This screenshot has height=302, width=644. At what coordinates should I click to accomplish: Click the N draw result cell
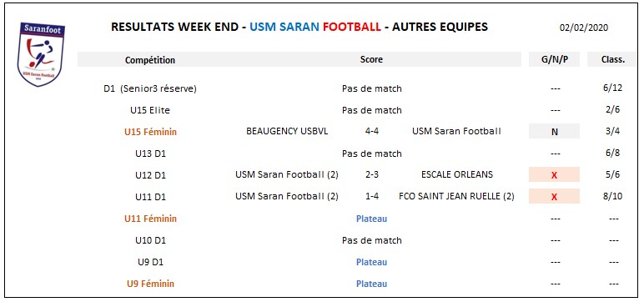tap(554, 132)
